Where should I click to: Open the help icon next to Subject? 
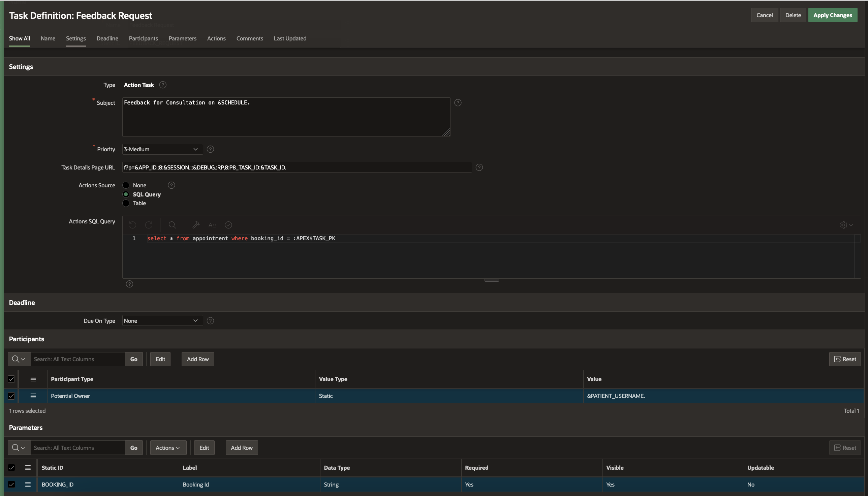click(x=458, y=102)
